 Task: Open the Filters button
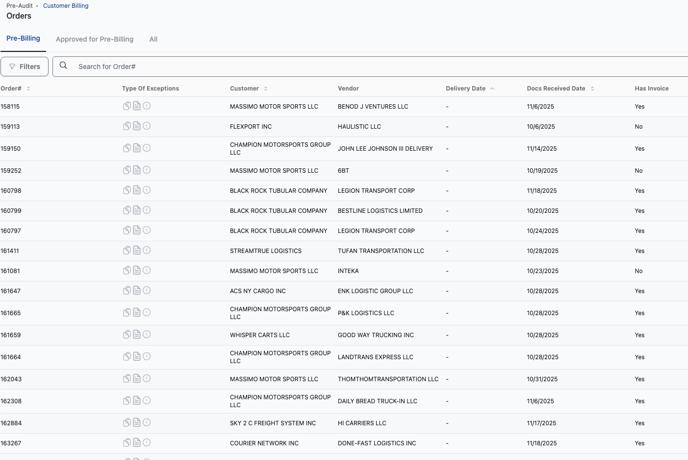coord(25,66)
